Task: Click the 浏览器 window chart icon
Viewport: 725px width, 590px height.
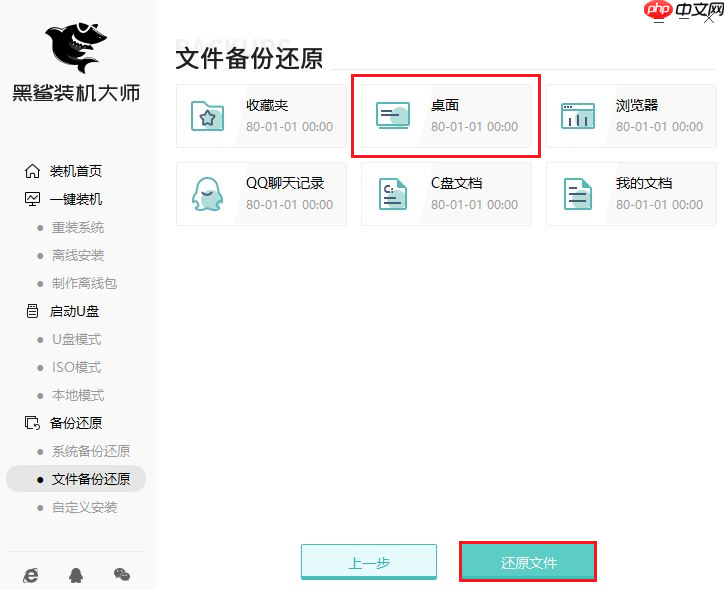Action: pos(578,116)
